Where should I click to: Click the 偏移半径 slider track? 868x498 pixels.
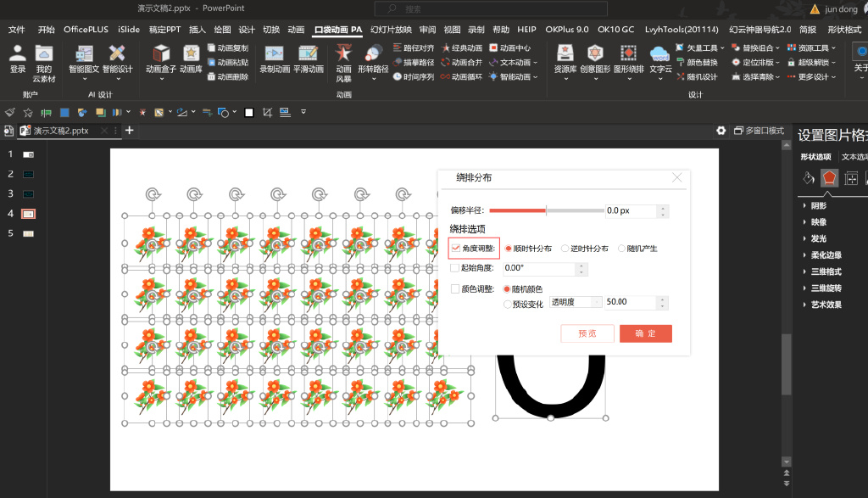[x=546, y=210]
